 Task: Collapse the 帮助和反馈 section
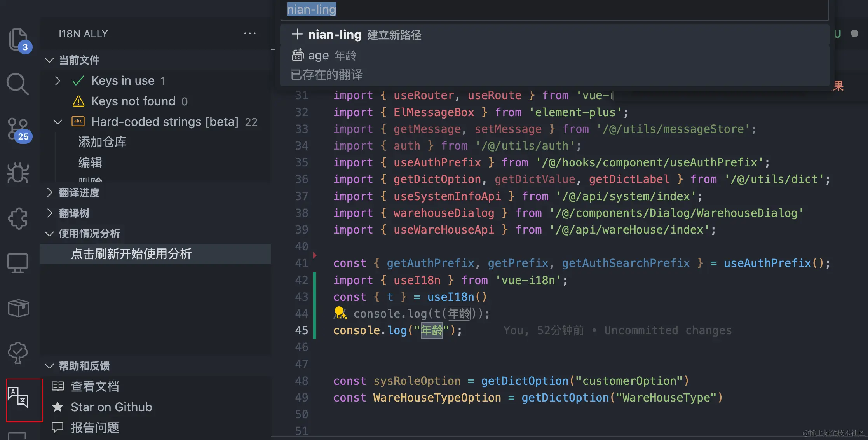(49, 366)
